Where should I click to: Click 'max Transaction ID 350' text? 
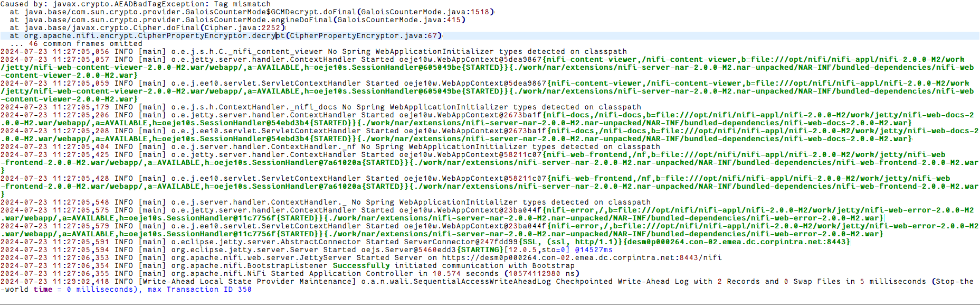(x=199, y=289)
